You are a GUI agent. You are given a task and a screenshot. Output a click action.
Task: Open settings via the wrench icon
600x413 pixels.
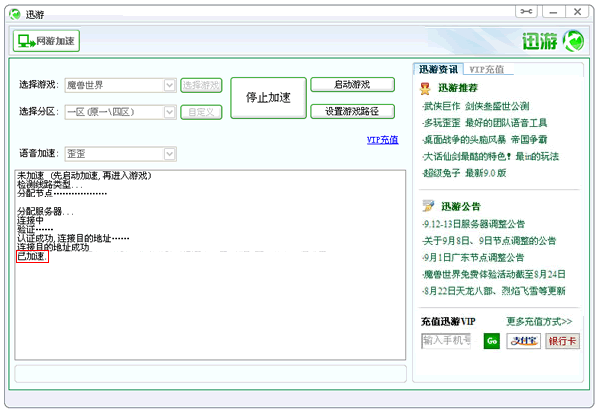click(528, 11)
